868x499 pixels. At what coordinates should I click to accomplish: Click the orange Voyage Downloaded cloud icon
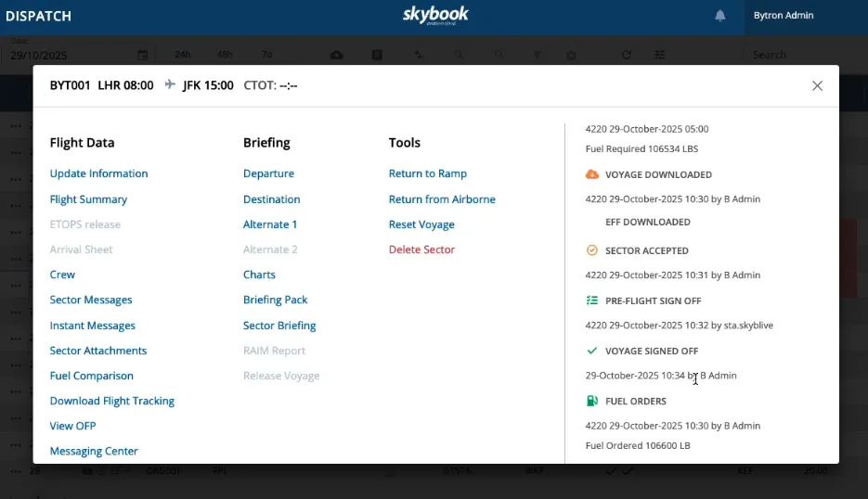(592, 174)
